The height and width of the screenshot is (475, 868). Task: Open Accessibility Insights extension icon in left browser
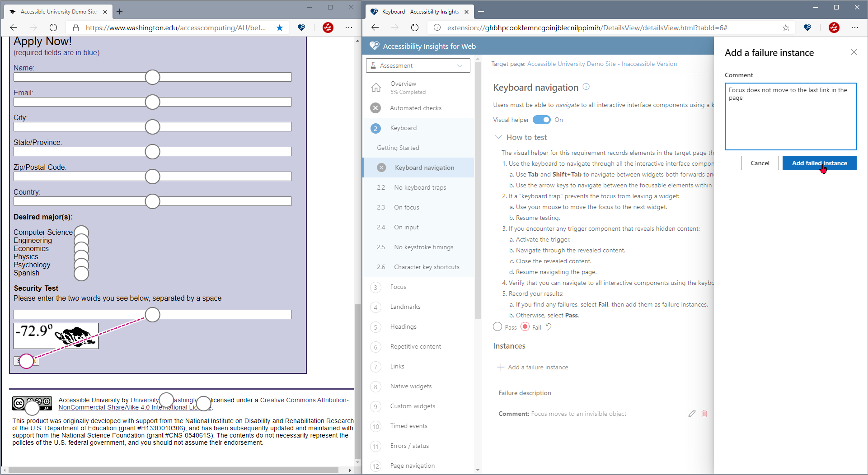pos(301,28)
